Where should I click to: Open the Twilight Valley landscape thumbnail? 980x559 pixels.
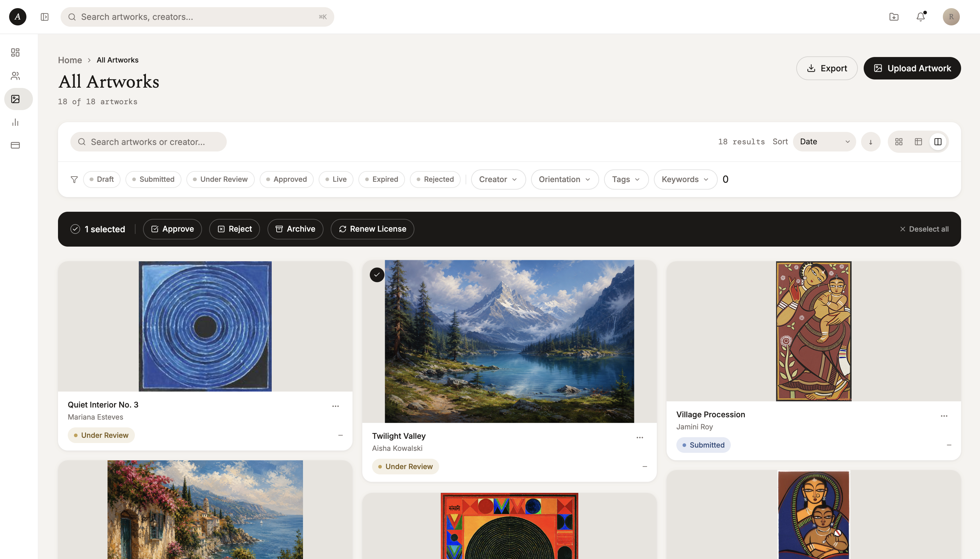[x=509, y=342]
